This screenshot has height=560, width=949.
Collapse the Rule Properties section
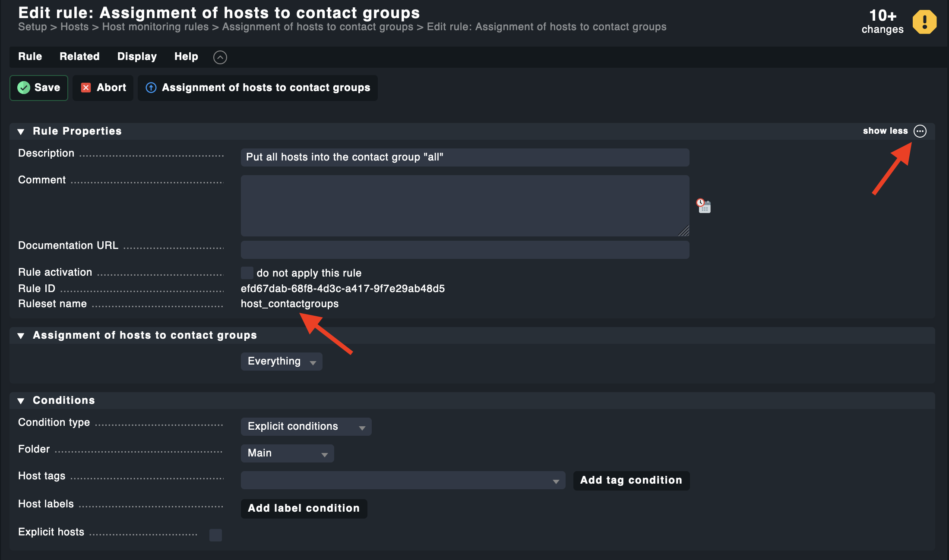tap(21, 132)
